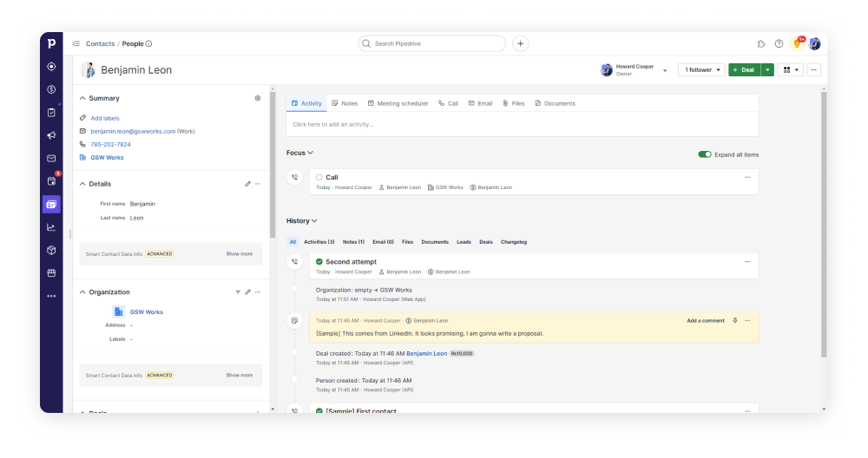Toggle the Expand all items switch
This screenshot has height=458, width=868.
pos(704,154)
